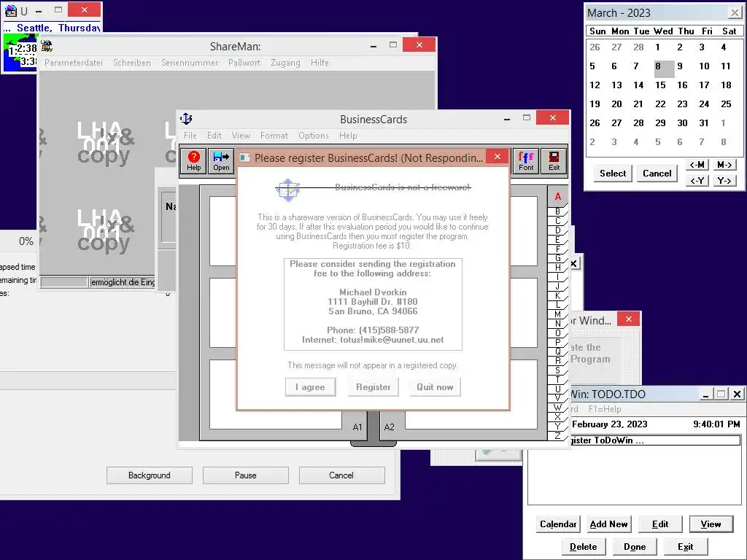Open the Font tool in BusinessCards toolbar

(x=526, y=161)
